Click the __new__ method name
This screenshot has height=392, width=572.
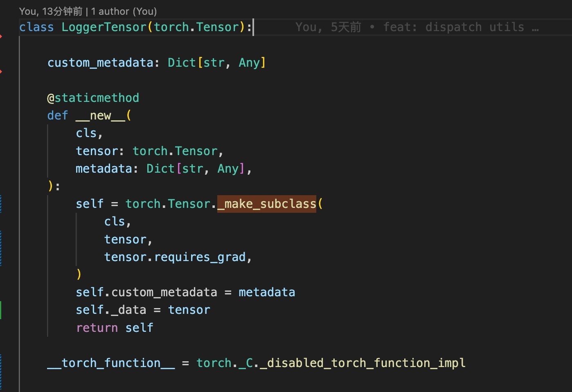tap(100, 115)
